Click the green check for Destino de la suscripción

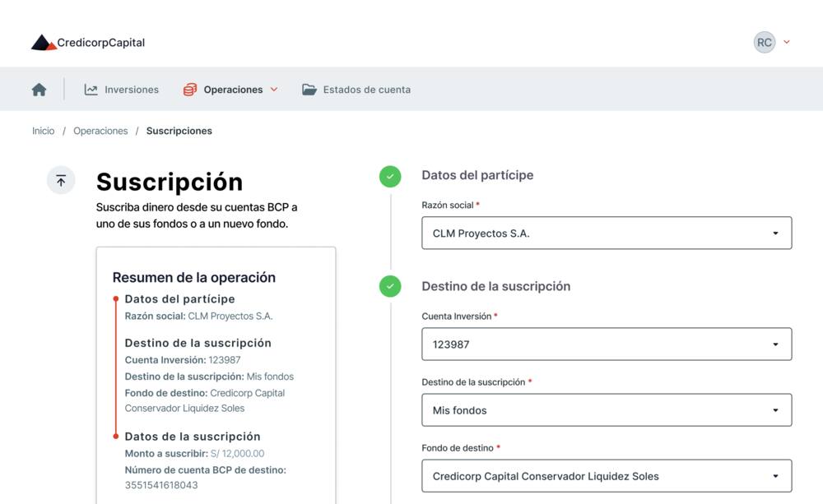coord(390,286)
